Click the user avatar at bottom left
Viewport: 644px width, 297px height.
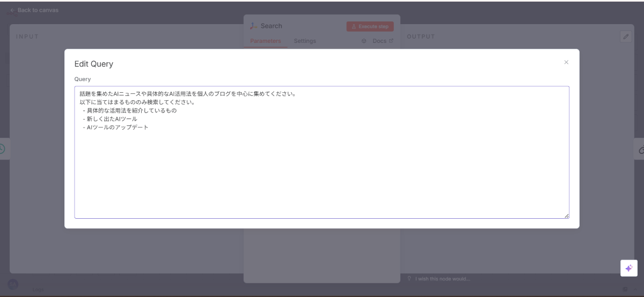point(13,285)
